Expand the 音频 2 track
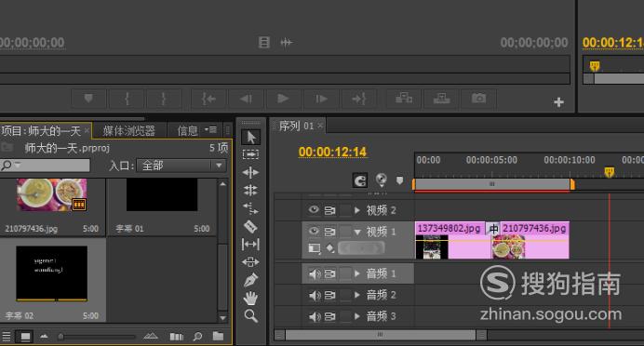The image size is (644, 346). click(x=357, y=295)
